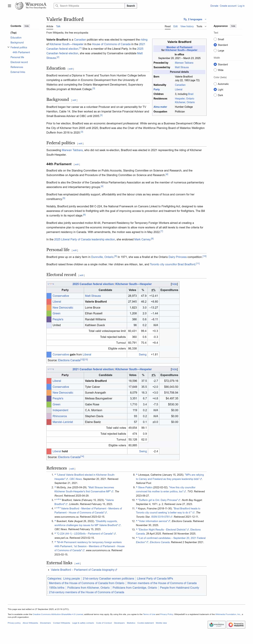Screen dimensions: 253x644
Task: Open the Powered by MediaWiki badge
Action: tap(236, 624)
